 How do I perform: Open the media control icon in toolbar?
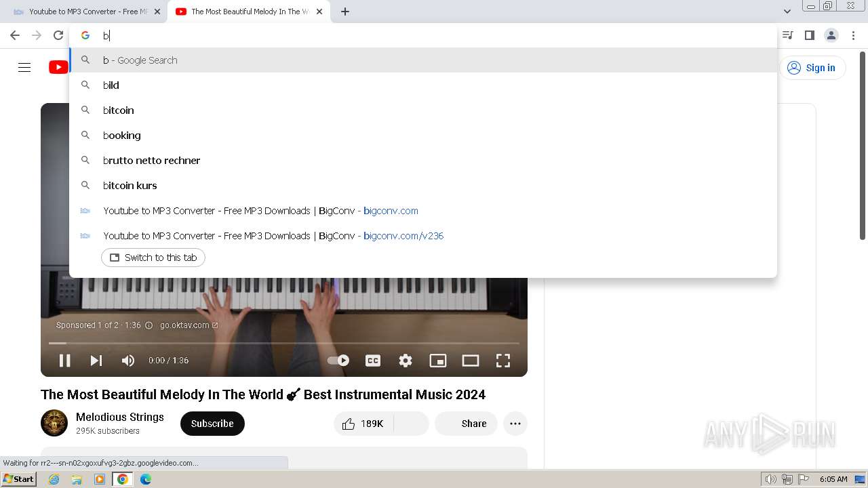(x=787, y=35)
